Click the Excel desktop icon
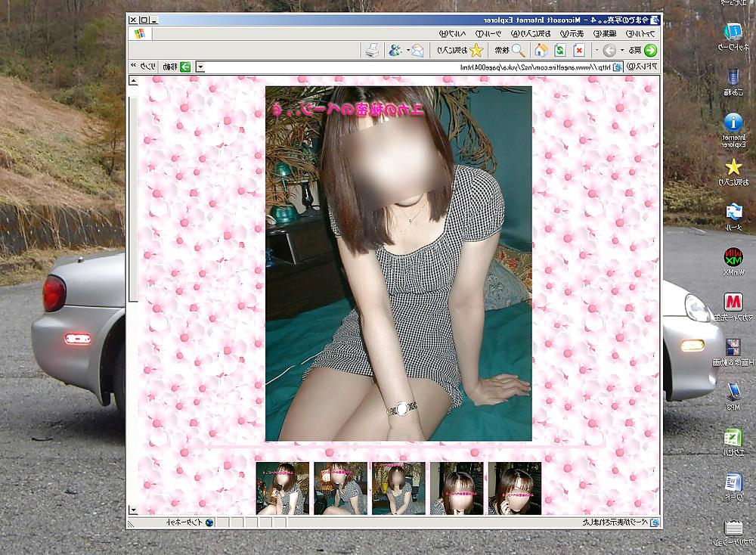This screenshot has width=756, height=555. pyautogui.click(x=733, y=437)
